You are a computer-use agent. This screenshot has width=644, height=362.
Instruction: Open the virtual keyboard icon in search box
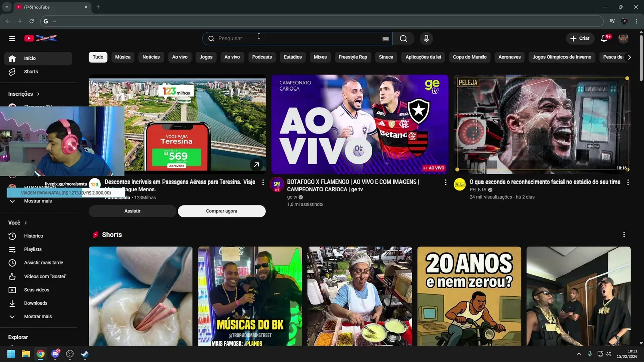point(386,38)
